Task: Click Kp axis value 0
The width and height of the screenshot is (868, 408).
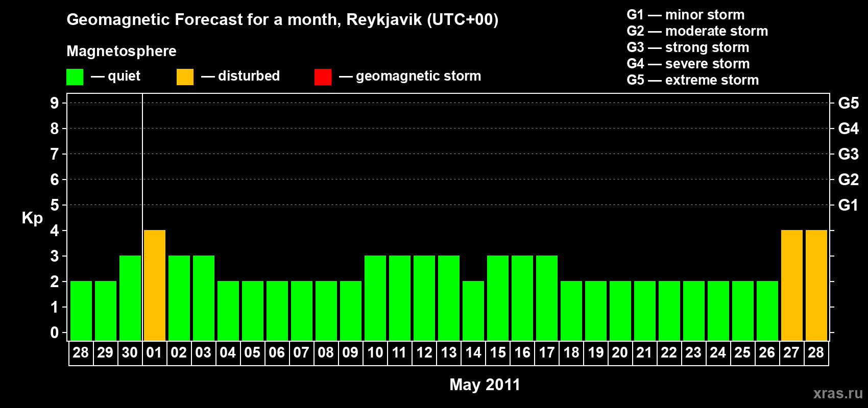Action: pos(55,333)
